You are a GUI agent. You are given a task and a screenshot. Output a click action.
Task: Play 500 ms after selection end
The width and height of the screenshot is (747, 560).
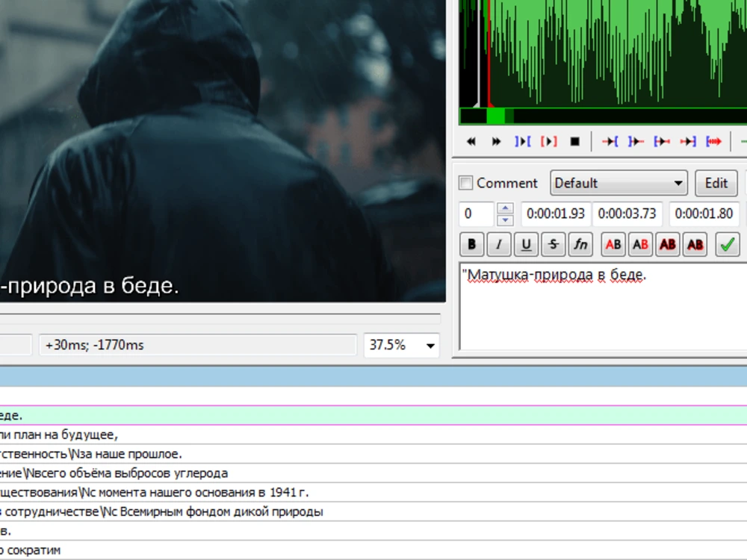click(x=636, y=141)
